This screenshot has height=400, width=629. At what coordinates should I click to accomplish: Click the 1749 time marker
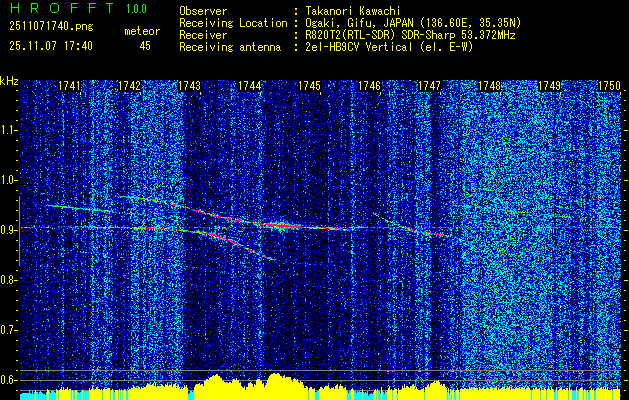click(550, 86)
